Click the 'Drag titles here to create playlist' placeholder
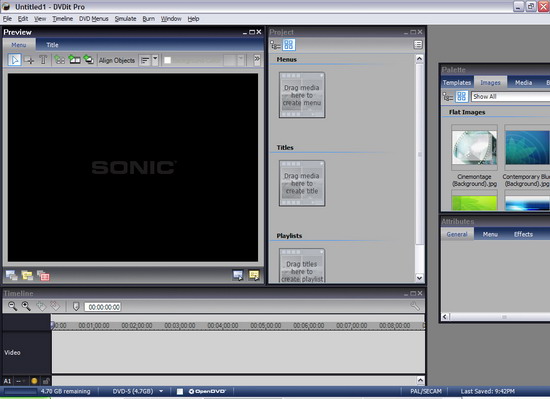 [x=302, y=265]
